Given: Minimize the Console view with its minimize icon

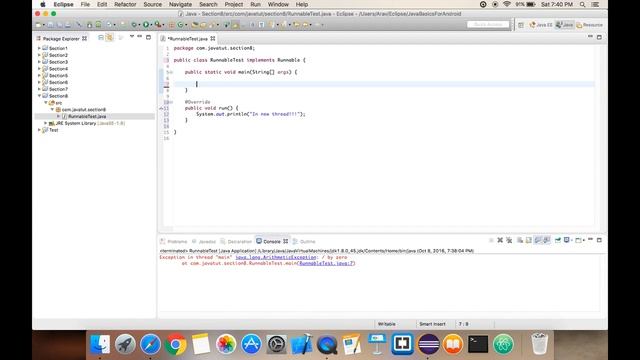Looking at the screenshot, I should coord(590,240).
